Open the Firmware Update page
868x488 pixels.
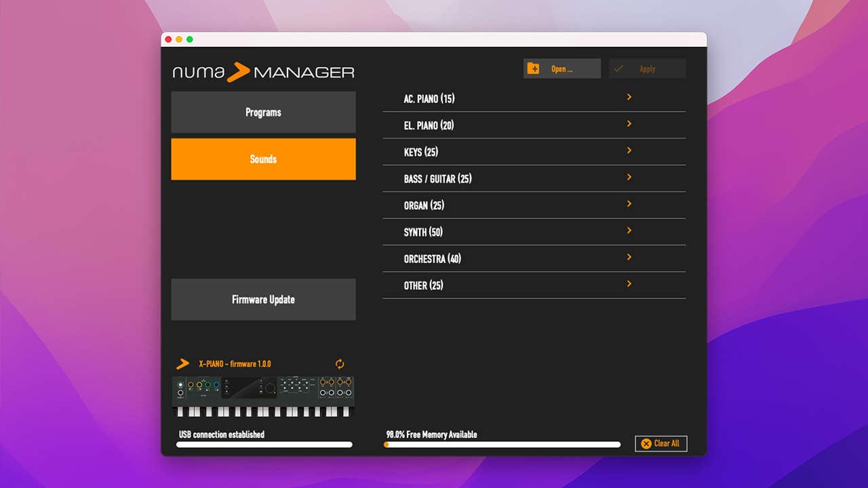click(x=263, y=300)
